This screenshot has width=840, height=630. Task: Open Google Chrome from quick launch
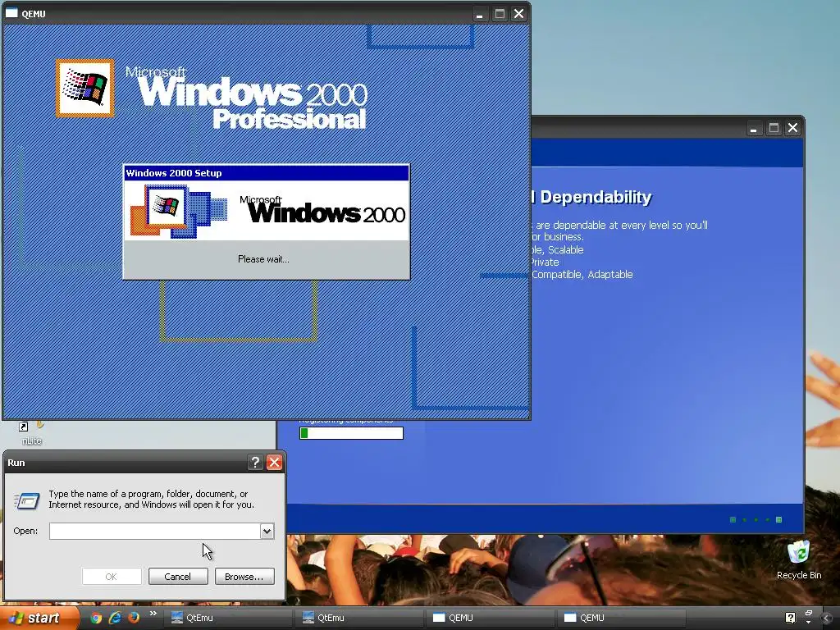pyautogui.click(x=96, y=618)
